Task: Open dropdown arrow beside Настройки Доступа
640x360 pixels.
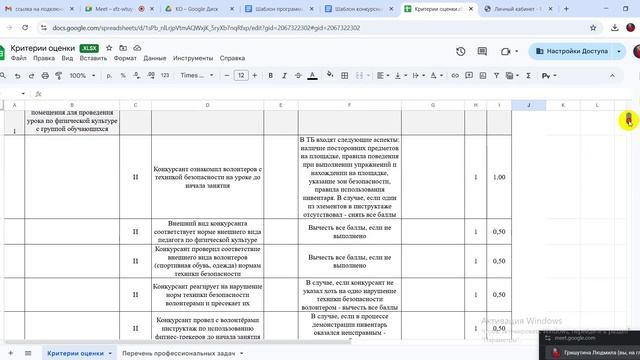Action: tap(619, 51)
